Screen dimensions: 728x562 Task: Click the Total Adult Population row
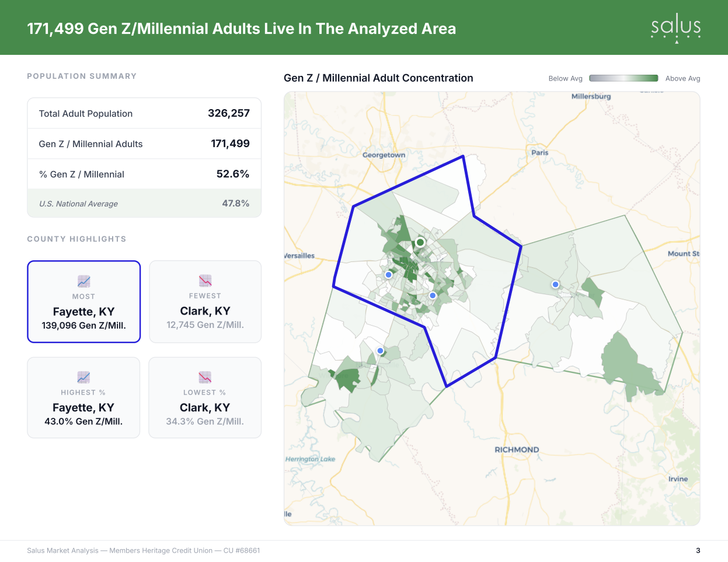click(x=144, y=113)
